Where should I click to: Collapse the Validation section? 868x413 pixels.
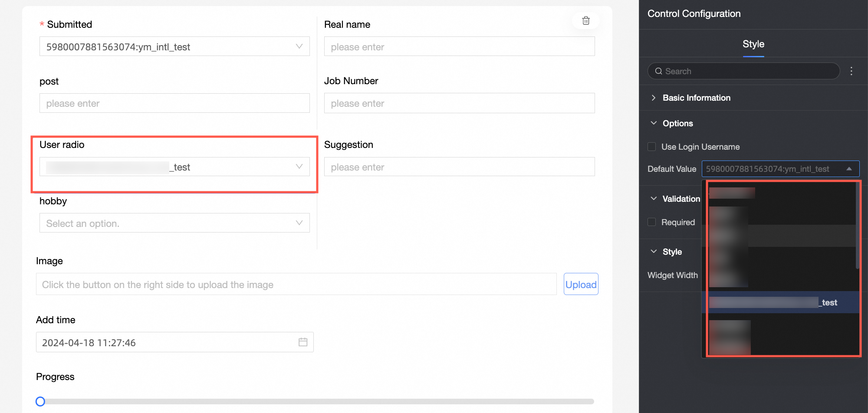pos(654,199)
